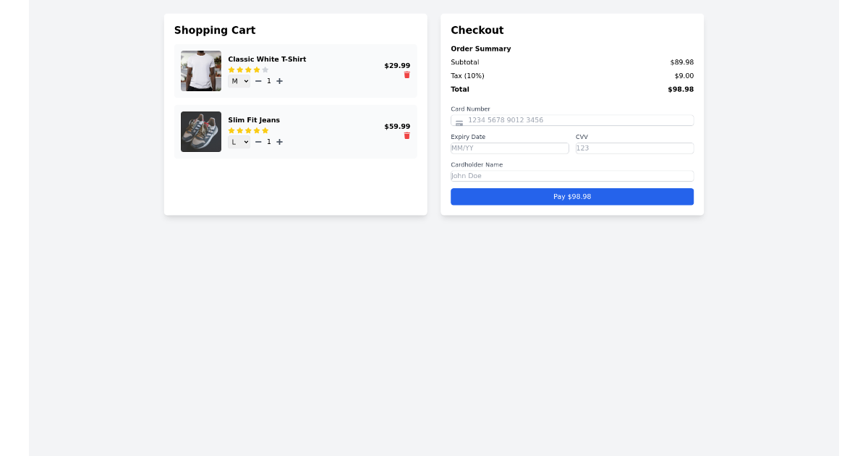This screenshot has width=868, height=456.
Task: Click the Cardholder Name input field
Action: click(x=571, y=175)
